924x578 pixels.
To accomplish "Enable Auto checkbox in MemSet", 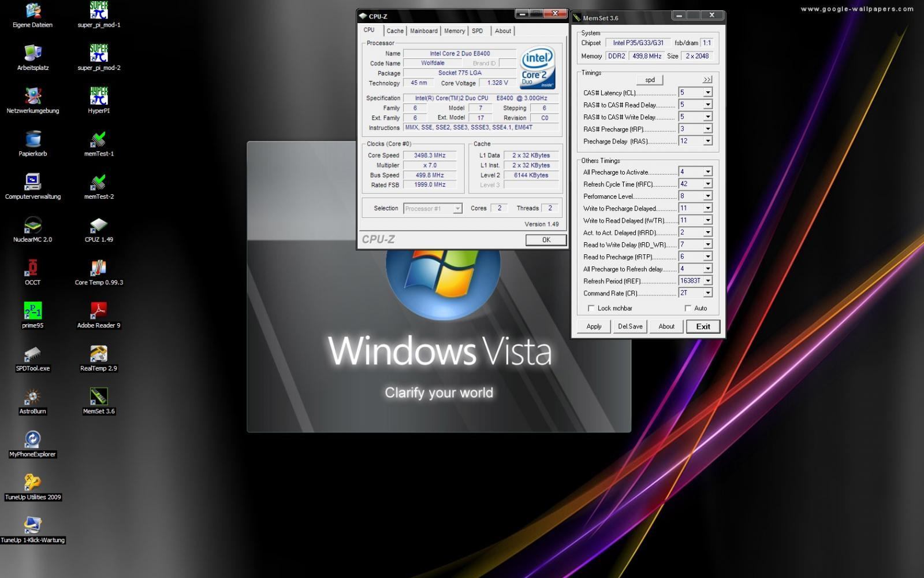I will pos(688,308).
